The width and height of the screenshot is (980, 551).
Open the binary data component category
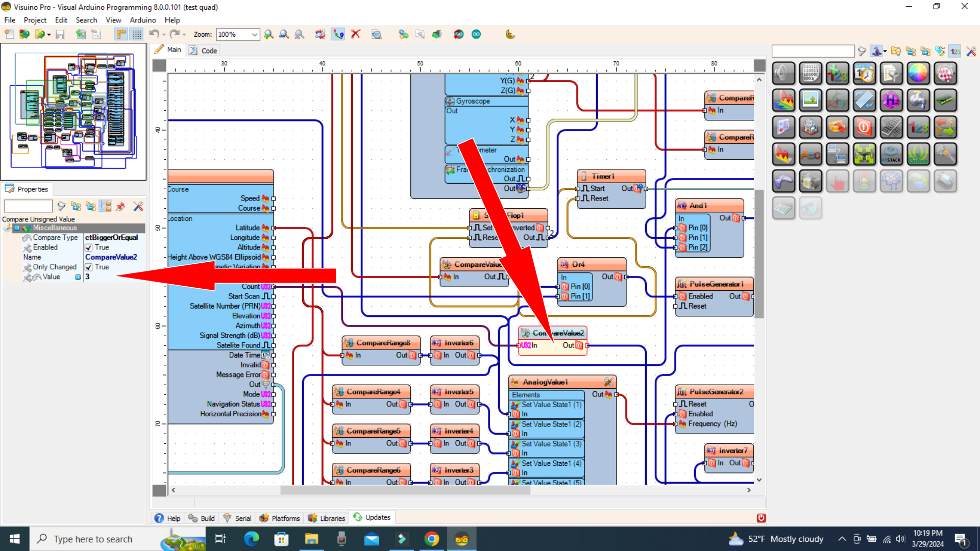coord(811,73)
